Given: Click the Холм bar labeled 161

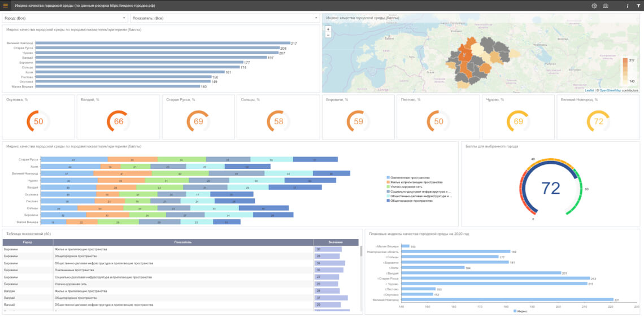Looking at the screenshot, I should pos(130,72).
